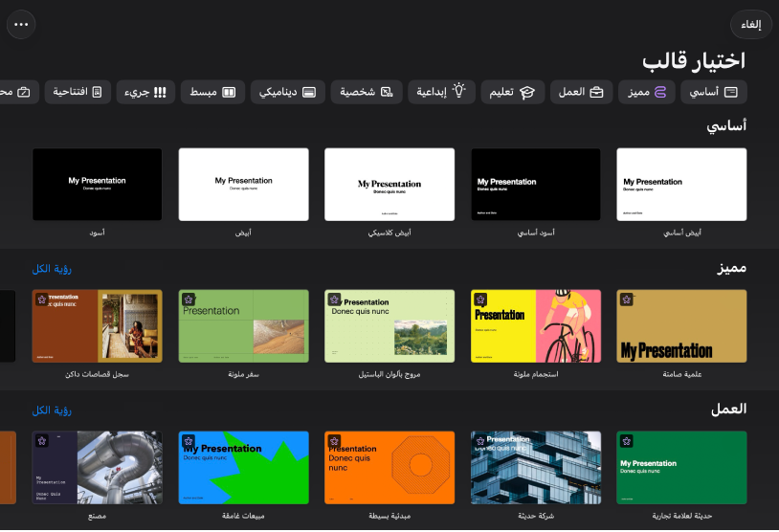Choose the سجل قصاصات داكن template

coord(97,326)
